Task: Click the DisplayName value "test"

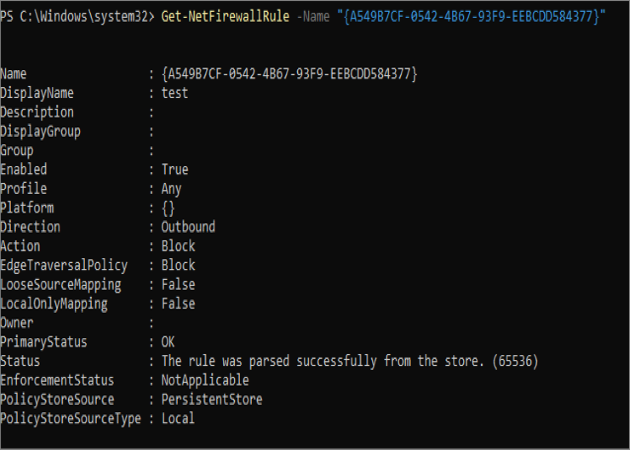Action: [174, 93]
